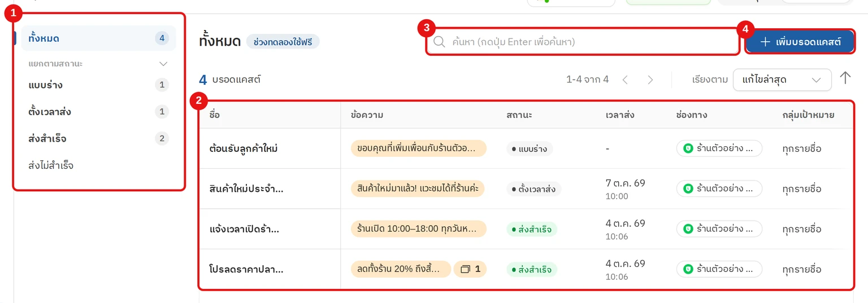
Task: Click the ข้อความ column header
Action: pos(367,115)
